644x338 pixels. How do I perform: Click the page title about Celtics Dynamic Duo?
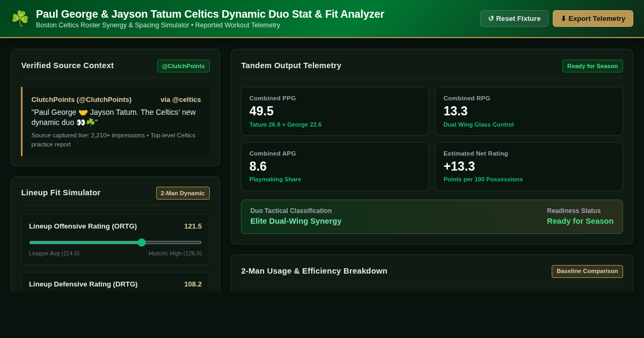(210, 14)
